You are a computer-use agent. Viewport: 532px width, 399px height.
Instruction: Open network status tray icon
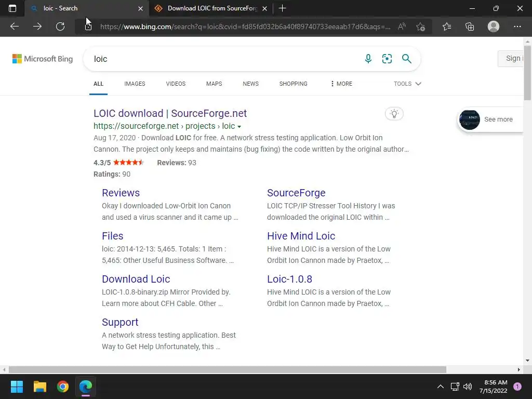455,387
